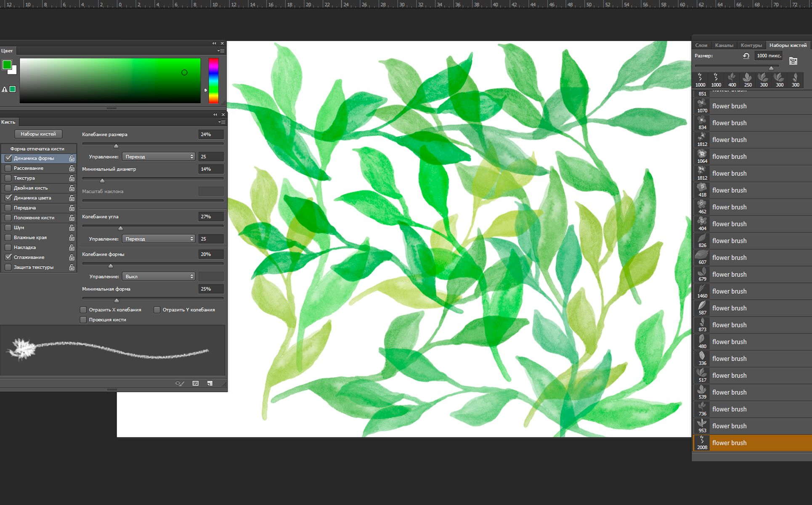Click the Наборы кистей button
The image size is (812, 505).
click(38, 134)
